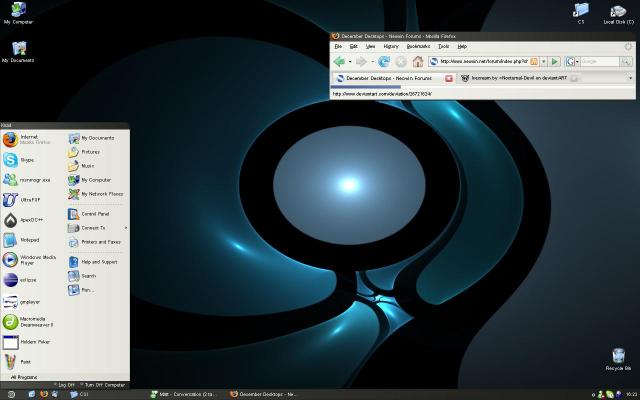Open the back history dropdown arrow

pyautogui.click(x=350, y=62)
